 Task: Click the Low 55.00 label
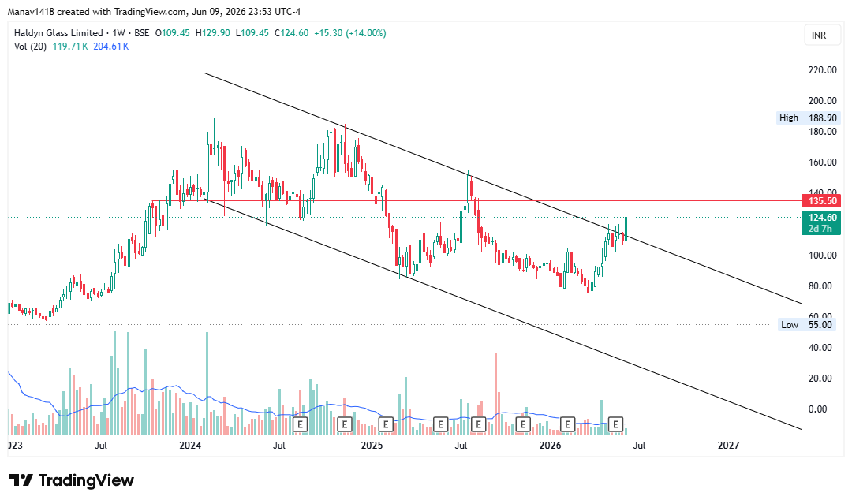click(x=806, y=325)
